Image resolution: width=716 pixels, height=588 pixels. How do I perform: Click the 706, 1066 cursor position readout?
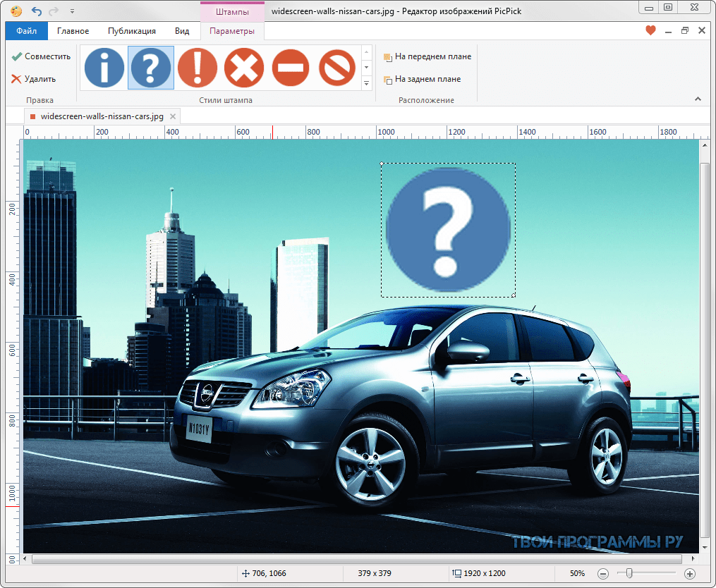(x=264, y=573)
